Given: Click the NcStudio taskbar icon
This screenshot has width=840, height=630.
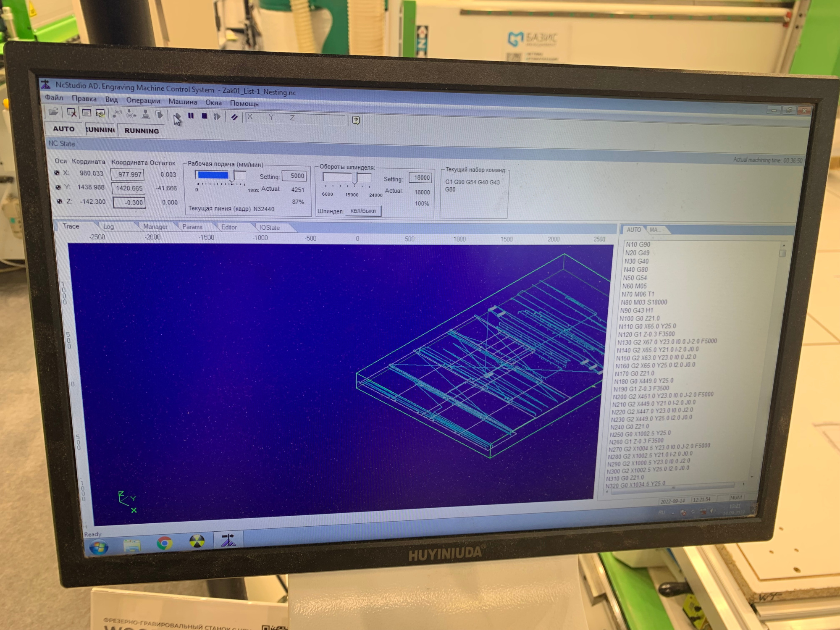Looking at the screenshot, I should [x=228, y=540].
